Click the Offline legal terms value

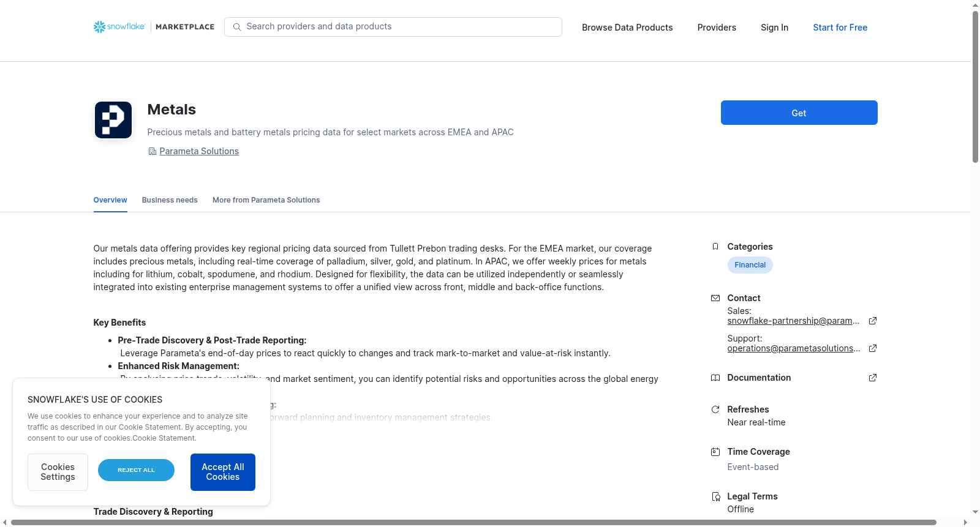741,509
